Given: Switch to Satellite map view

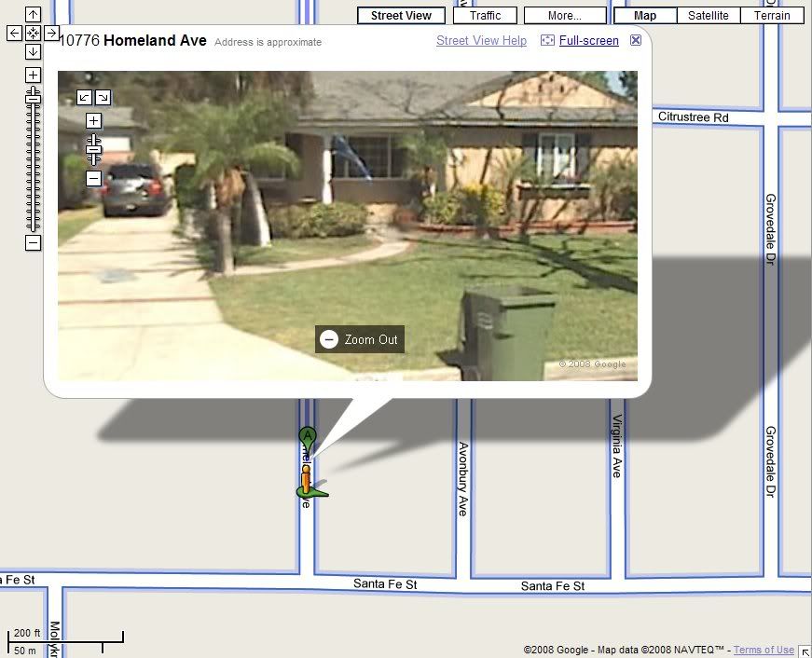Looking at the screenshot, I should pyautogui.click(x=709, y=15).
